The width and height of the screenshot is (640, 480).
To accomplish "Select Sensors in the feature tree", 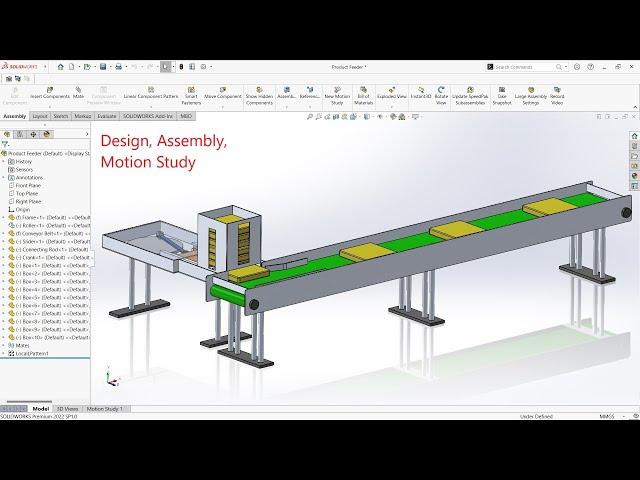I will click(x=20, y=169).
